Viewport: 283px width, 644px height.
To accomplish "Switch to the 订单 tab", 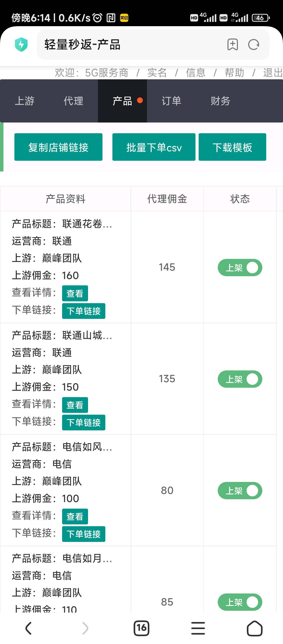I will [x=171, y=101].
